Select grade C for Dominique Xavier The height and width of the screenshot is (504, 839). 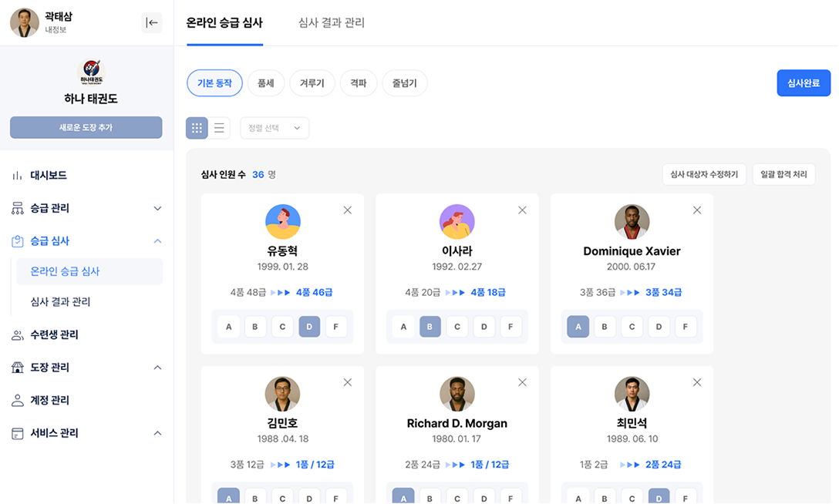[x=632, y=327]
